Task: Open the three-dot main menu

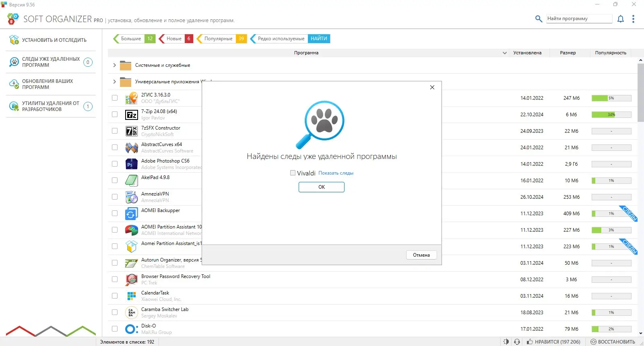Action: click(633, 19)
